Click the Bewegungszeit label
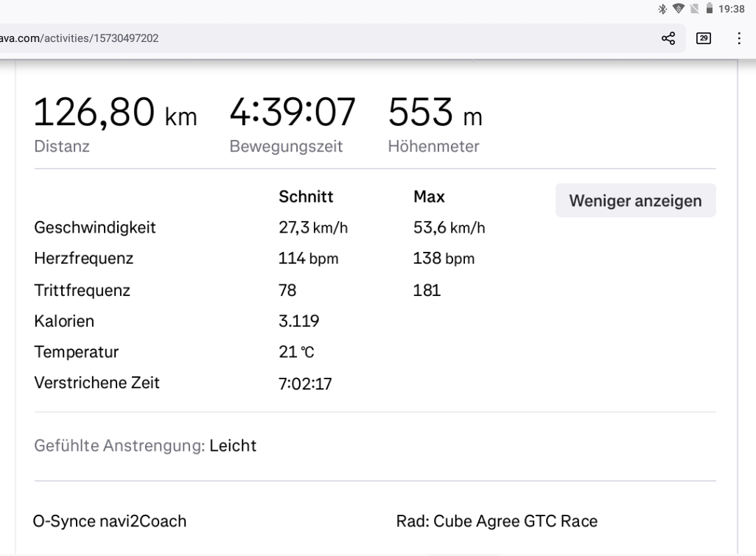The image size is (756, 556). click(286, 147)
